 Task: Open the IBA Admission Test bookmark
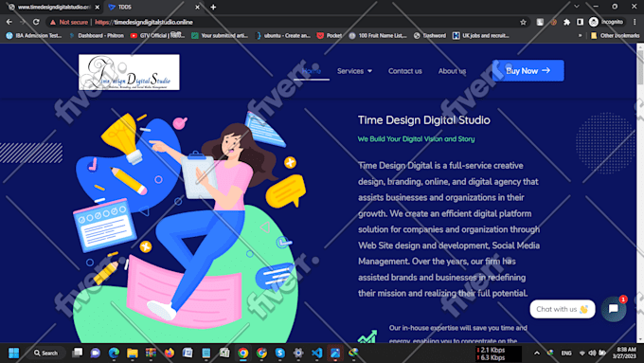[x=34, y=36]
